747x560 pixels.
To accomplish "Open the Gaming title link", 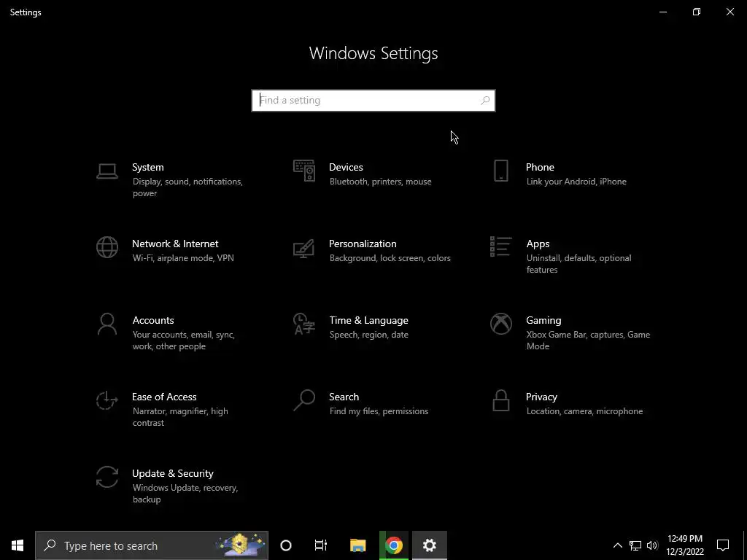I will click(543, 321).
